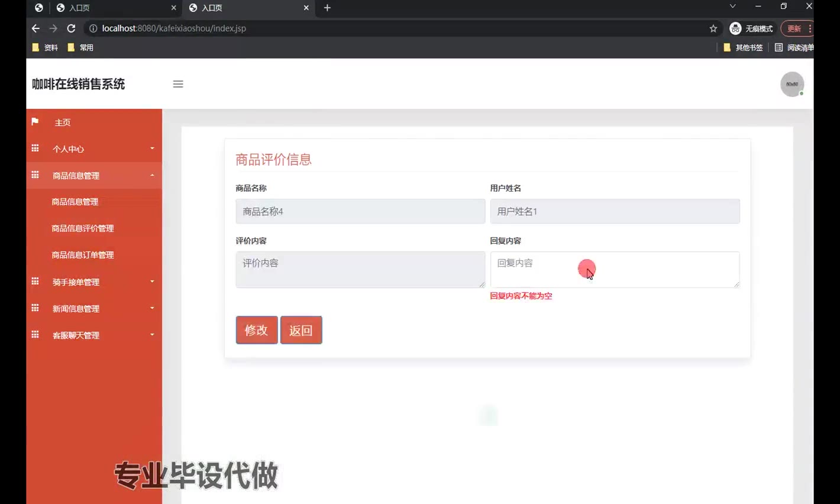The height and width of the screenshot is (504, 840).
Task: Click the grid icon beside 新闻信息管理
Action: coord(35,308)
